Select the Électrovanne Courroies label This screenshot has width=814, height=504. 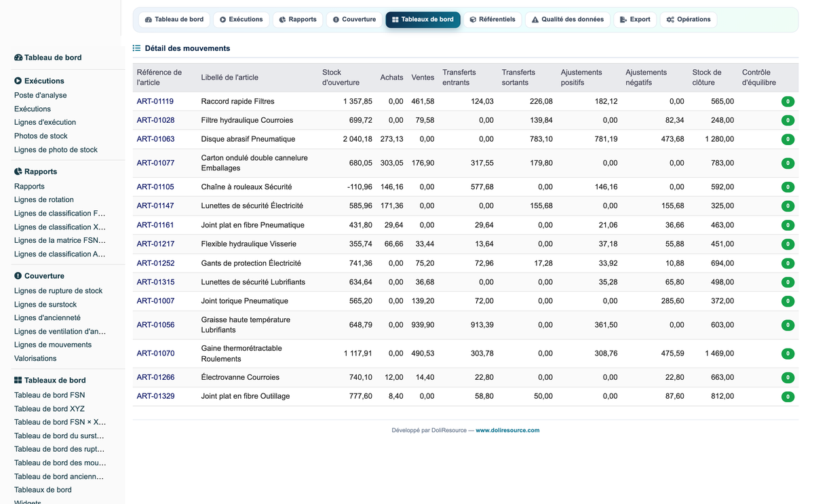[x=240, y=378]
